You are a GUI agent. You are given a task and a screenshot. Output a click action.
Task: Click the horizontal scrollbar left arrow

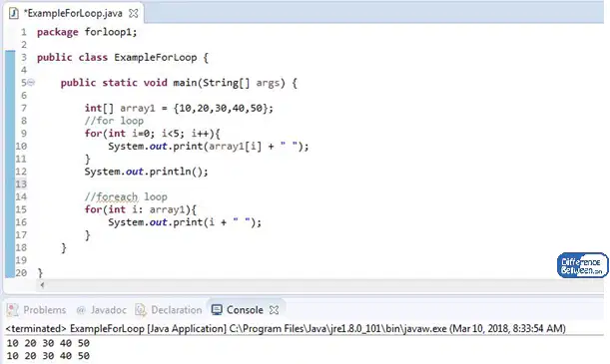(x=42, y=285)
